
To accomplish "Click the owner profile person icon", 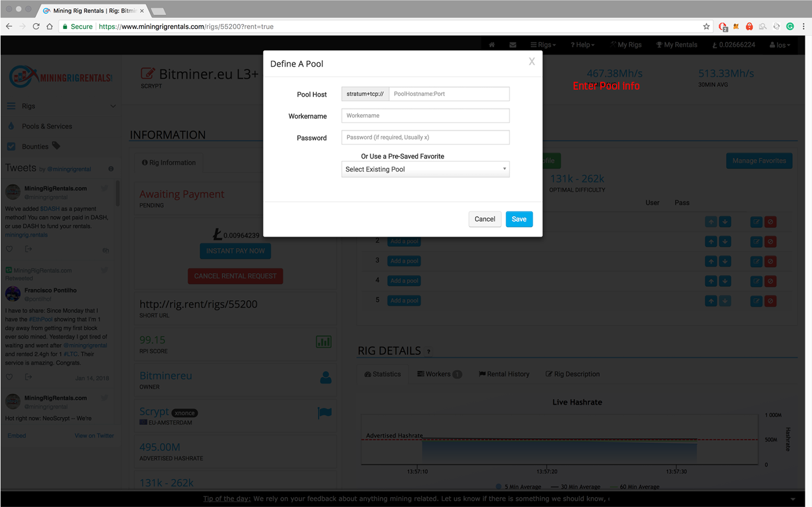I will tap(326, 377).
